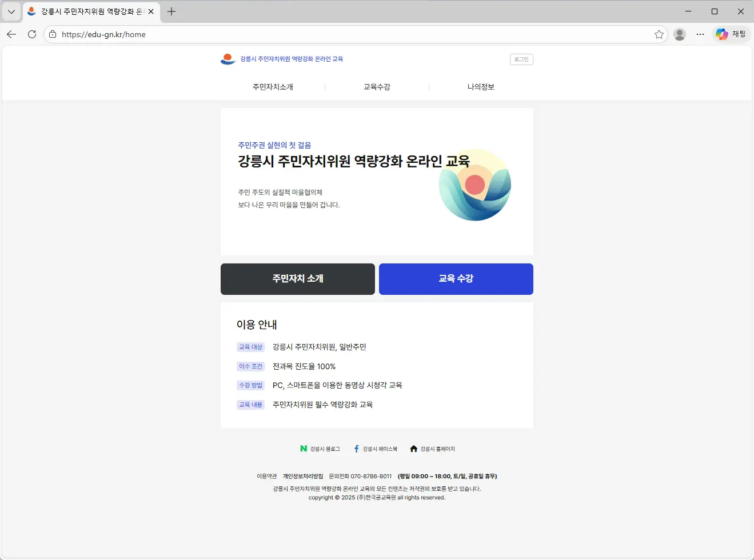This screenshot has width=754, height=560.
Task: Toggle the bookmark star in the address bar
Action: click(x=659, y=34)
